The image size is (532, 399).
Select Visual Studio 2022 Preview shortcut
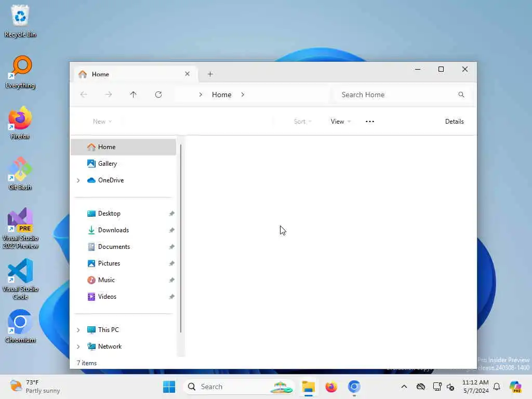[x=20, y=229]
